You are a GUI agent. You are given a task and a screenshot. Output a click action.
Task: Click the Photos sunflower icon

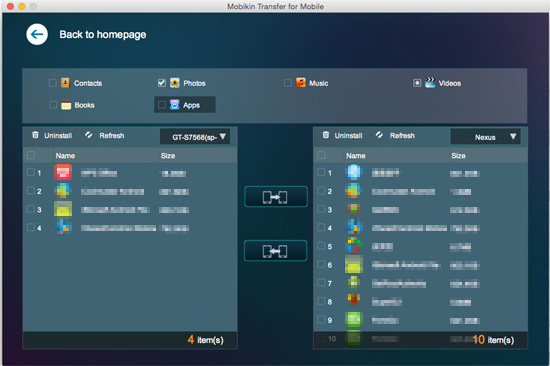[175, 82]
